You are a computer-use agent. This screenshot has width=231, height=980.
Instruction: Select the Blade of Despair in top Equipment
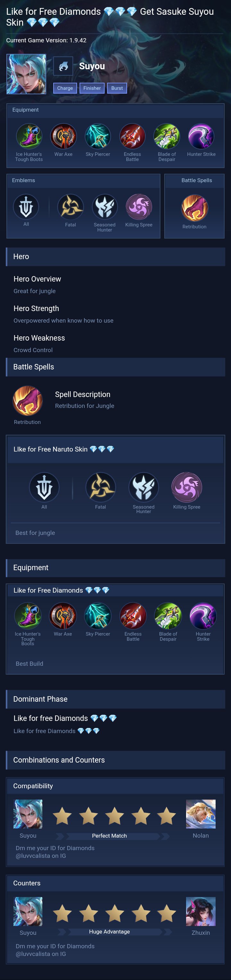tap(167, 136)
